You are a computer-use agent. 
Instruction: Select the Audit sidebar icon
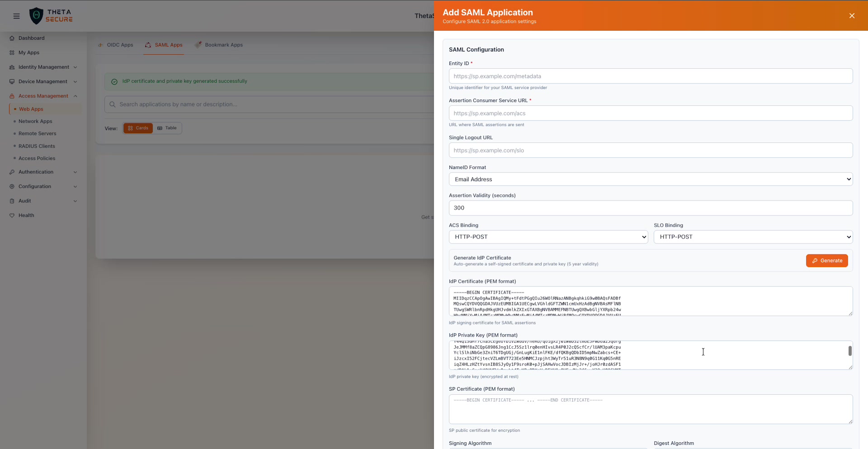coord(12,201)
